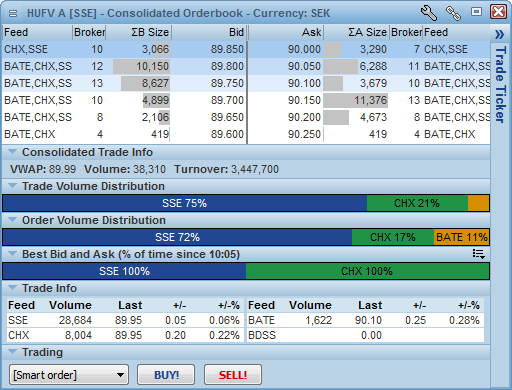
Task: Open the window menu icon in title bar
Action: click(13, 13)
